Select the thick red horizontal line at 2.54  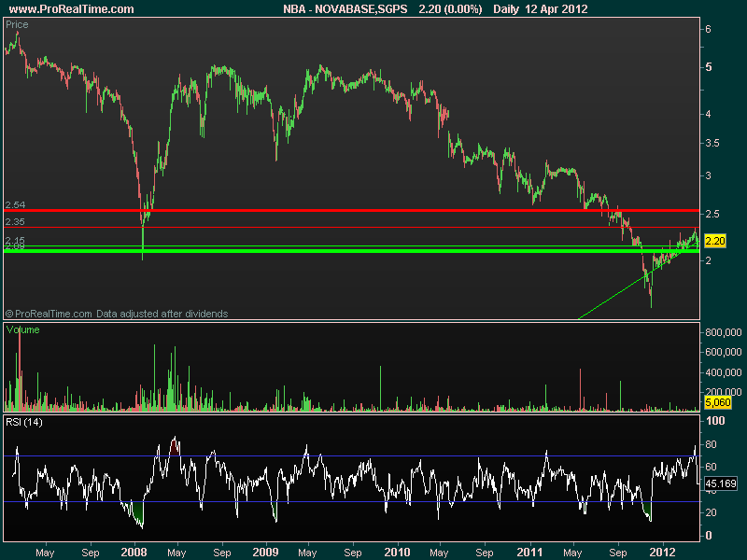click(352, 210)
